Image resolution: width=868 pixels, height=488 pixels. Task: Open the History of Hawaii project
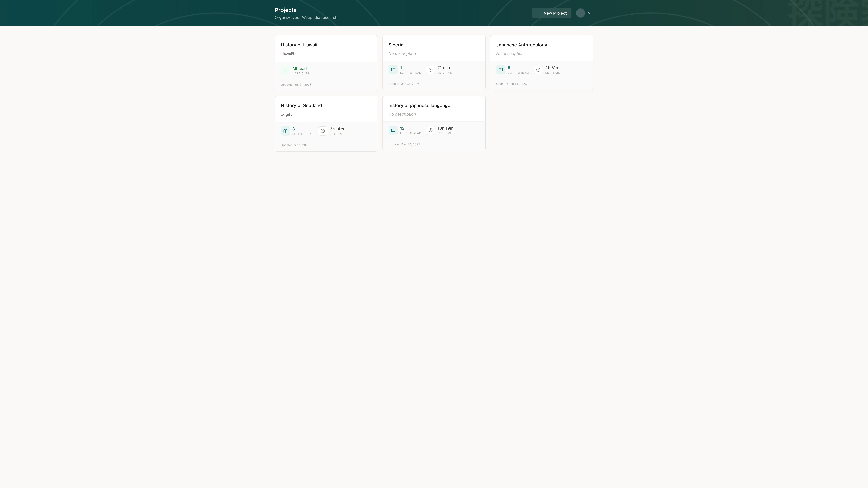point(326,63)
